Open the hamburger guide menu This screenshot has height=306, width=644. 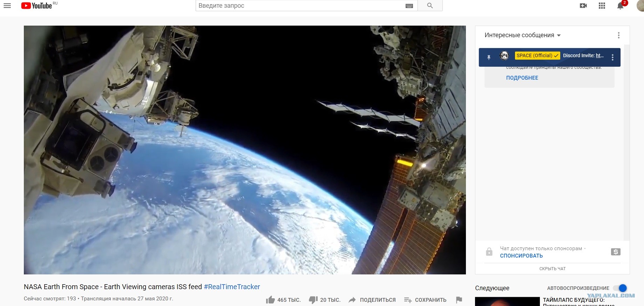point(7,6)
